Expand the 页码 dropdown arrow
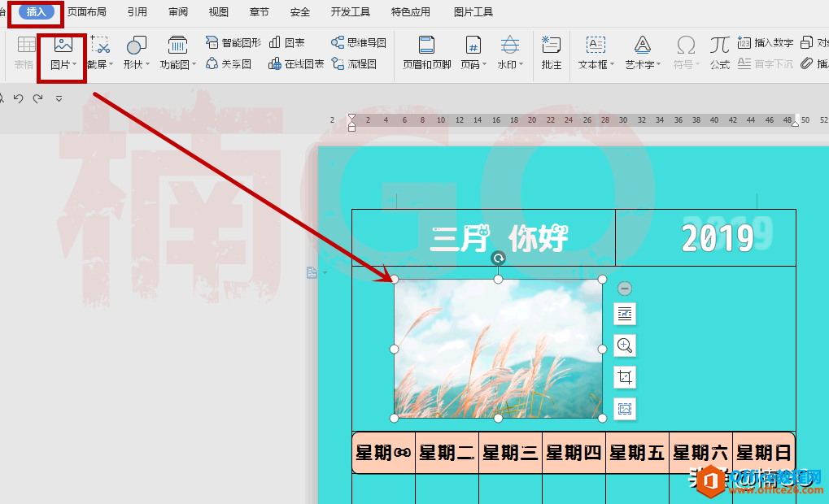Image resolution: width=829 pixels, height=504 pixels. pos(484,64)
